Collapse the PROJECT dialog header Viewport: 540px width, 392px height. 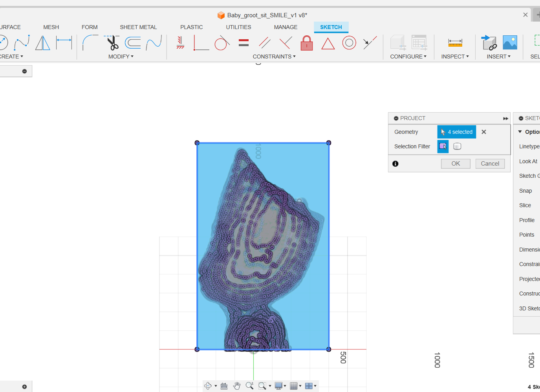[x=396, y=118]
